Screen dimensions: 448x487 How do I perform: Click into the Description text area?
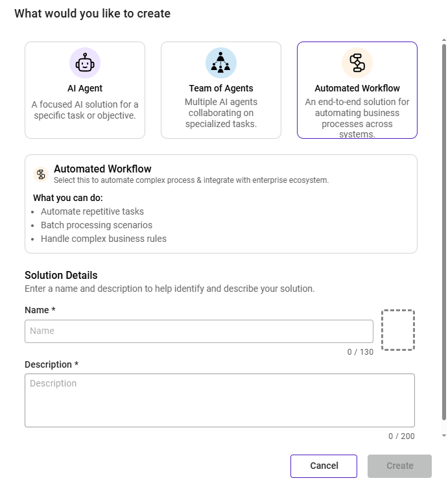point(220,400)
